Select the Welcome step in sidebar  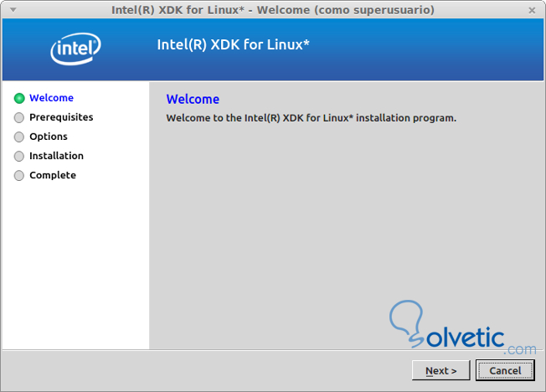[x=52, y=98]
